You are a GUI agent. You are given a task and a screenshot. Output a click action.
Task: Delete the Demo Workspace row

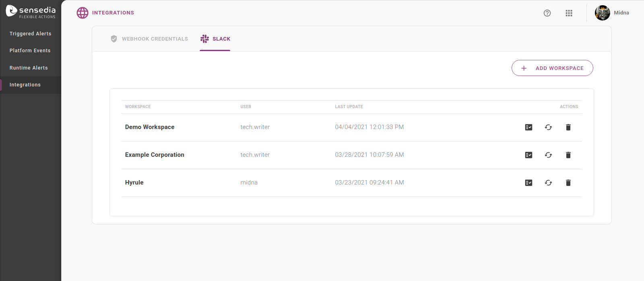pyautogui.click(x=568, y=127)
